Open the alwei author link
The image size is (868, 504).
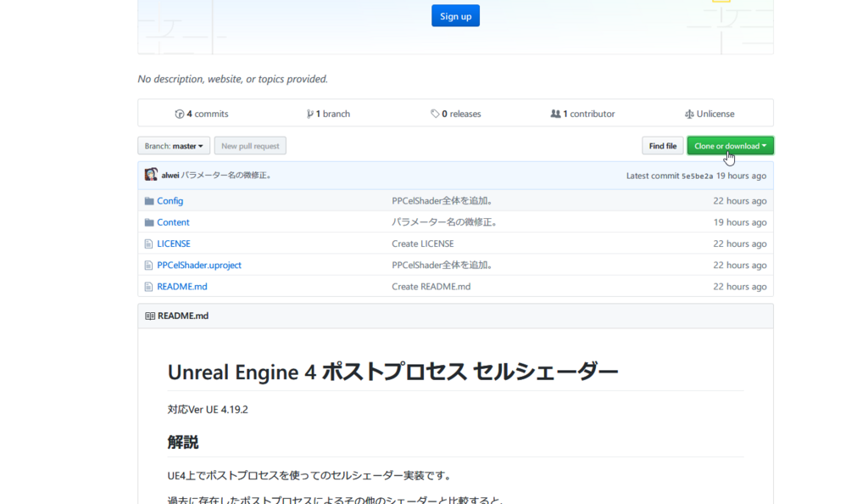click(170, 175)
